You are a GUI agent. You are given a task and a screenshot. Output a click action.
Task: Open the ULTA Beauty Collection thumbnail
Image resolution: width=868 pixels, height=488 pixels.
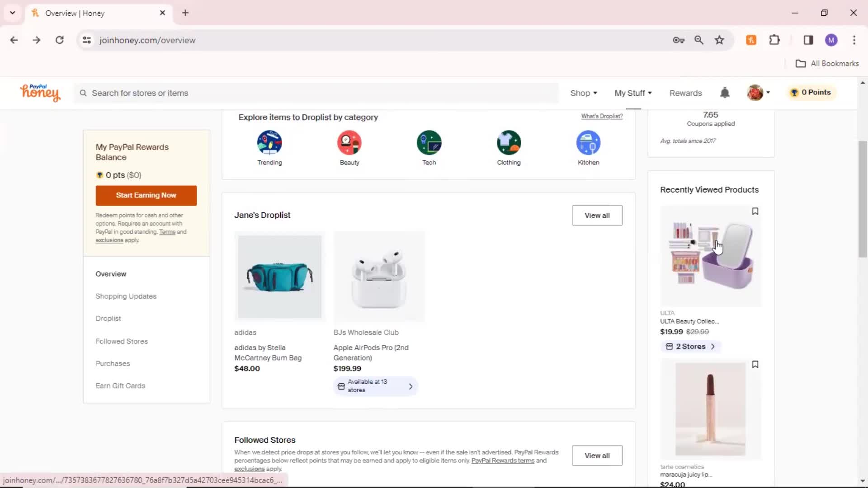click(x=711, y=257)
